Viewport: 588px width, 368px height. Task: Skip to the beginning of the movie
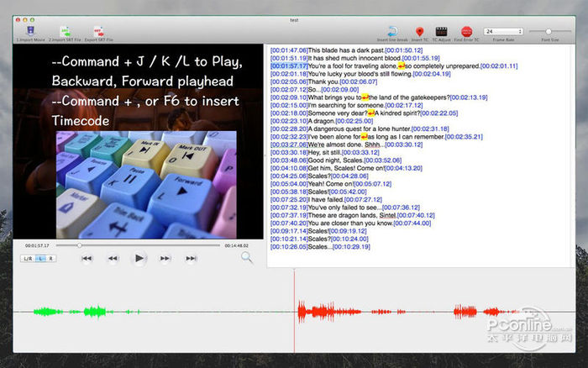click(x=87, y=258)
